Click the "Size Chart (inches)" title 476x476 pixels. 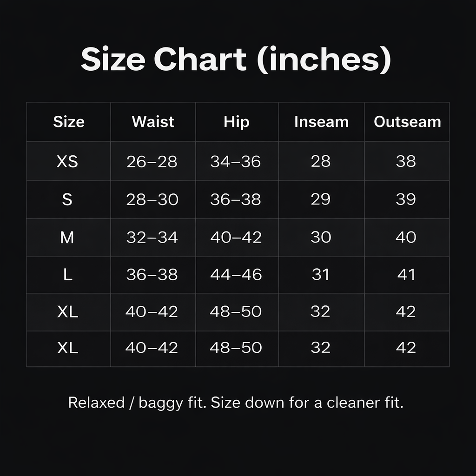point(236,59)
